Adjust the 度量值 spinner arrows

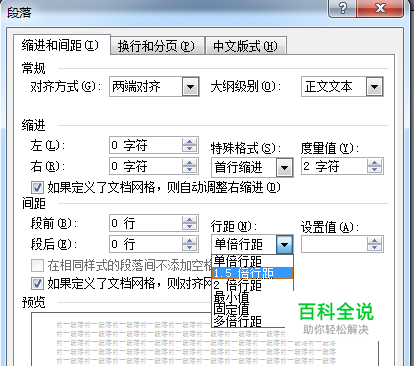[374, 166]
